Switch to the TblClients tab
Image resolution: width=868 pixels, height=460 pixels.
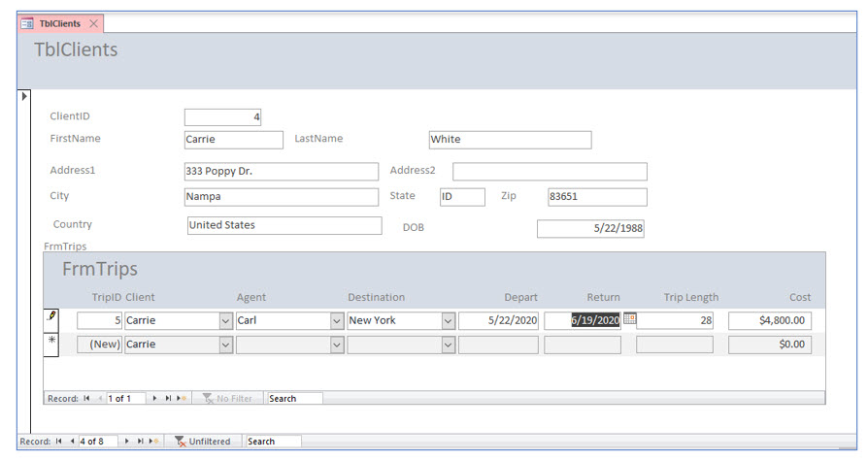coord(60,23)
